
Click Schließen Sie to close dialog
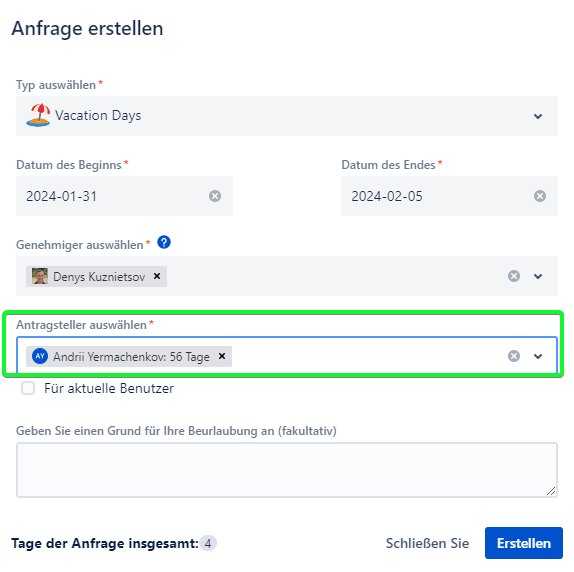click(427, 543)
